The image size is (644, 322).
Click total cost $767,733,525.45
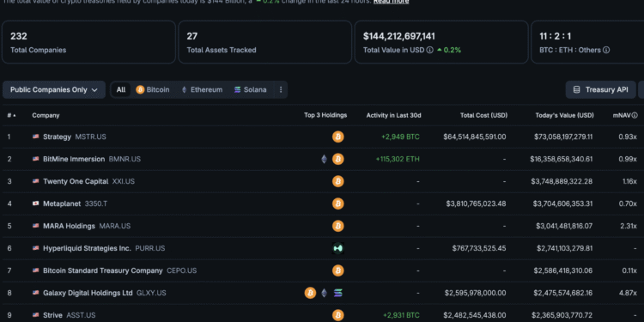point(479,248)
